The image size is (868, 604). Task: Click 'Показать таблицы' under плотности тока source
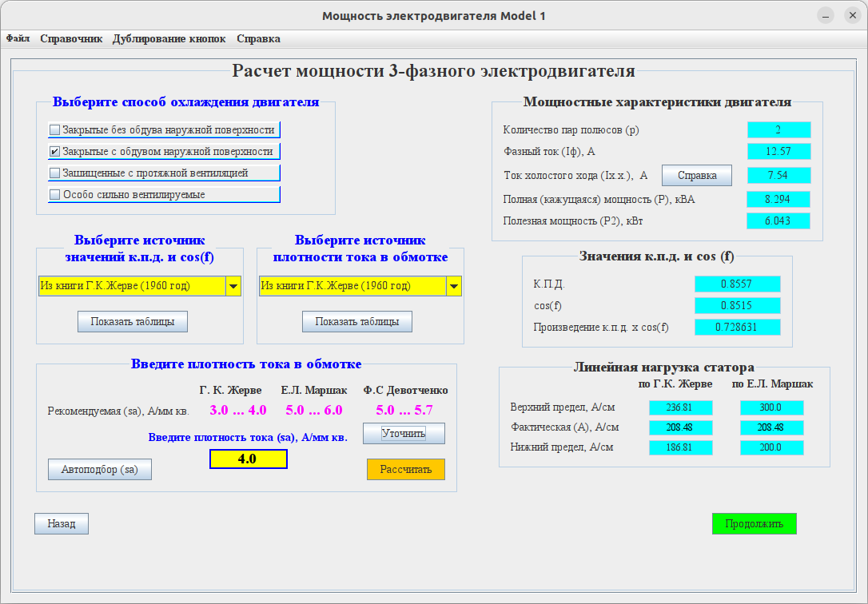coord(356,321)
